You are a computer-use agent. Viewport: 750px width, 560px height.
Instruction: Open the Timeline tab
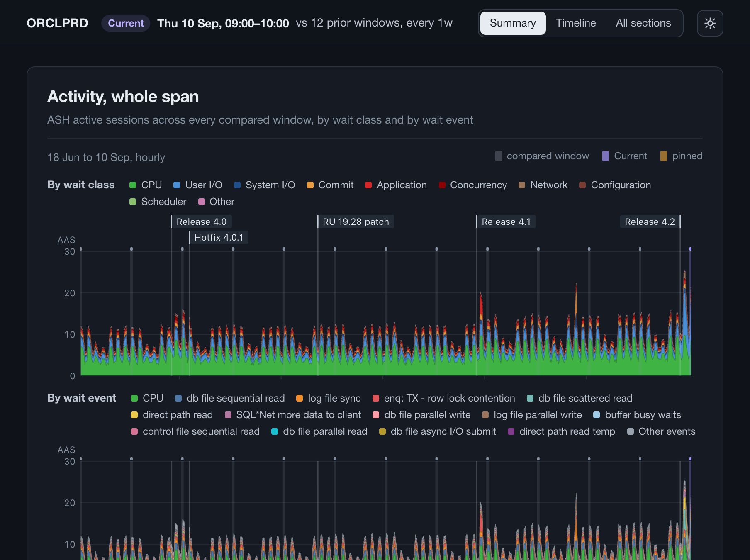click(576, 23)
